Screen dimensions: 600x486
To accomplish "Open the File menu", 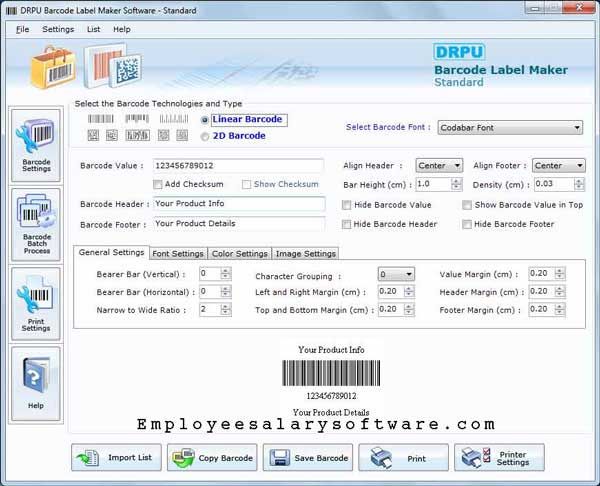I will 23,29.
